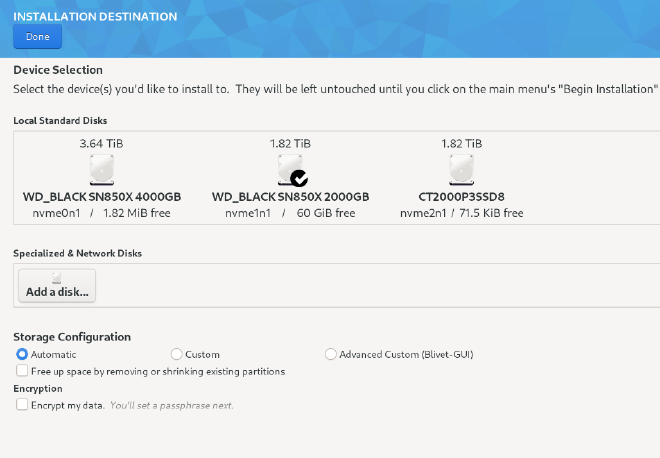Click the Encryption heading
The width and height of the screenshot is (660, 458).
pyautogui.click(x=38, y=389)
